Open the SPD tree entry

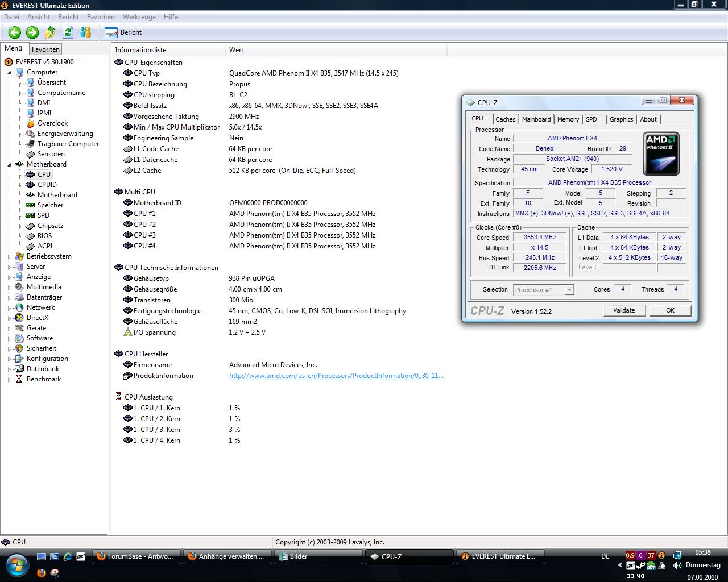(43, 215)
